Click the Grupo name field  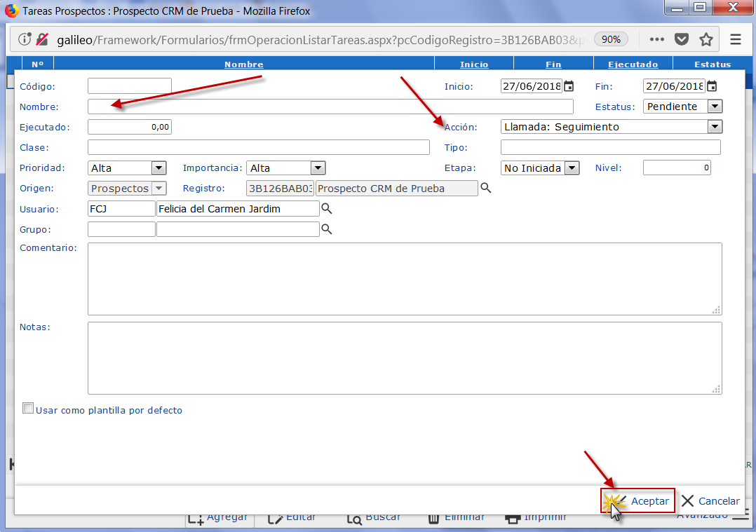tap(238, 229)
